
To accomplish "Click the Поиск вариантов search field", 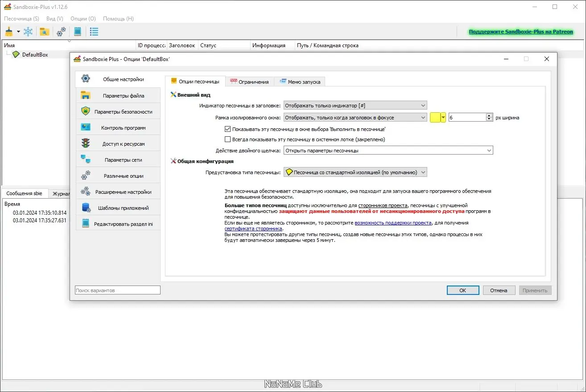I will coord(118,290).
